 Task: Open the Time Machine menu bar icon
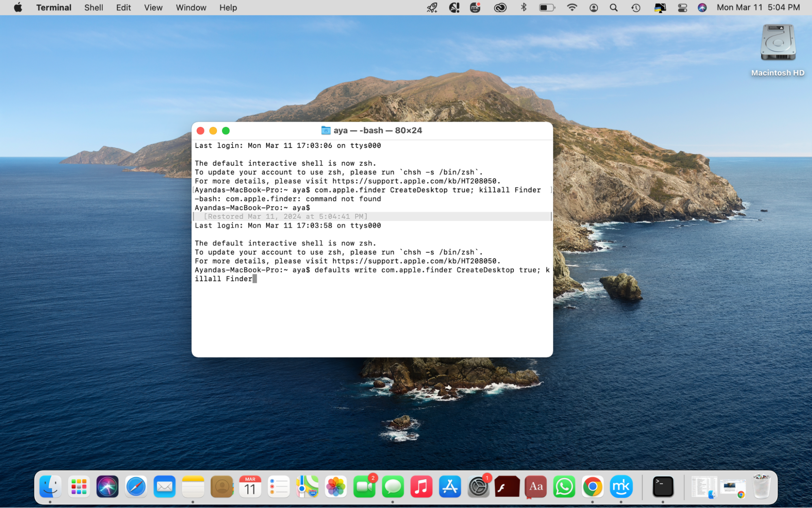(635, 7)
